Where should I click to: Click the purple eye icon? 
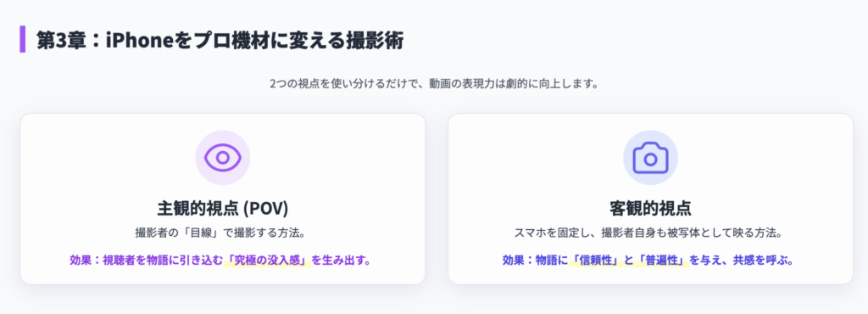(x=223, y=158)
